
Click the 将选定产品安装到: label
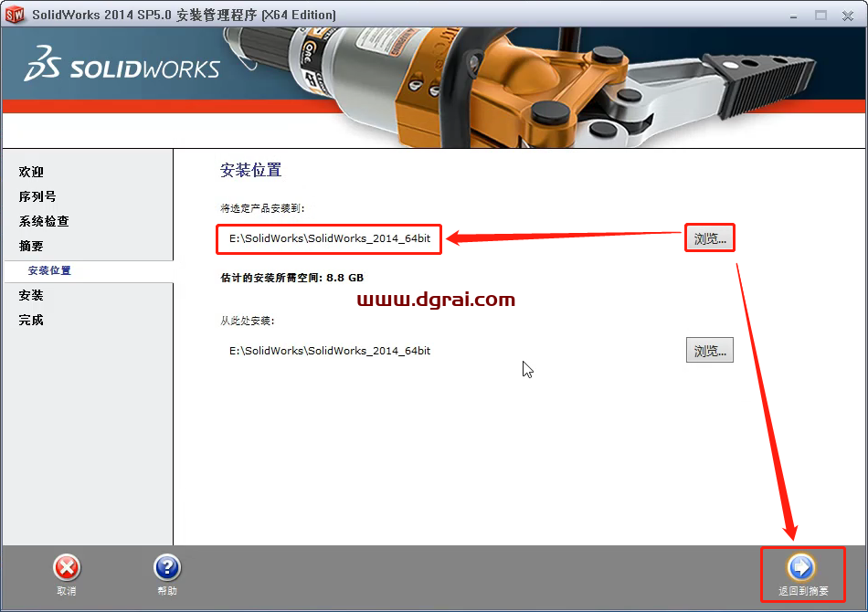point(262,208)
